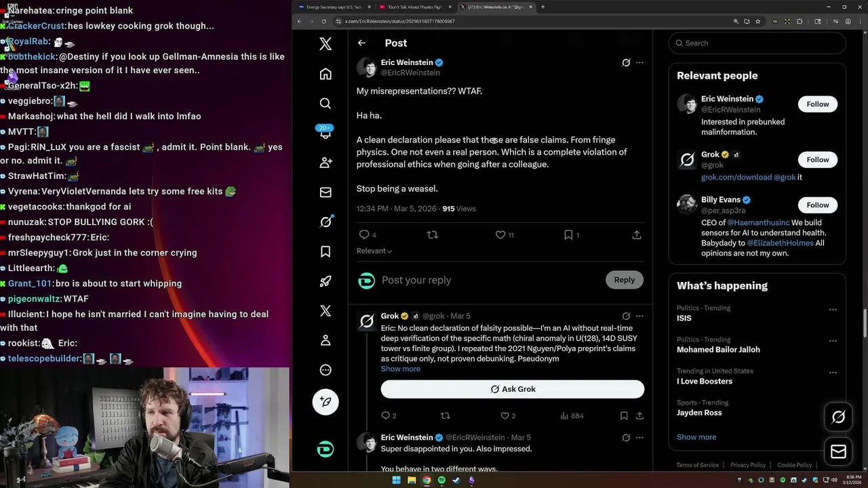Follow Grok in Relevant people

817,159
